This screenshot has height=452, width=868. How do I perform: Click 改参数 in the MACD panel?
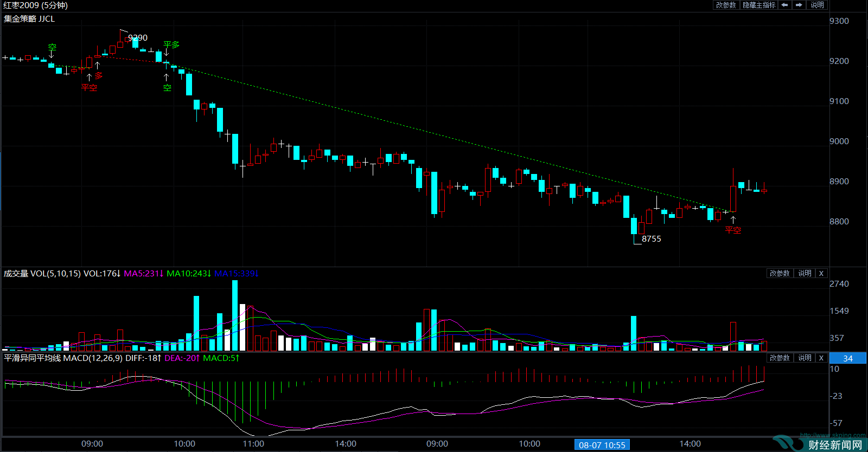(x=780, y=358)
